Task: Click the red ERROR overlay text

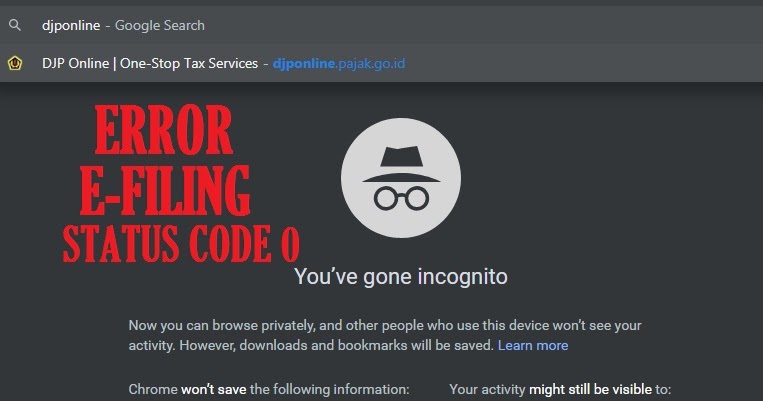Action: click(x=163, y=130)
